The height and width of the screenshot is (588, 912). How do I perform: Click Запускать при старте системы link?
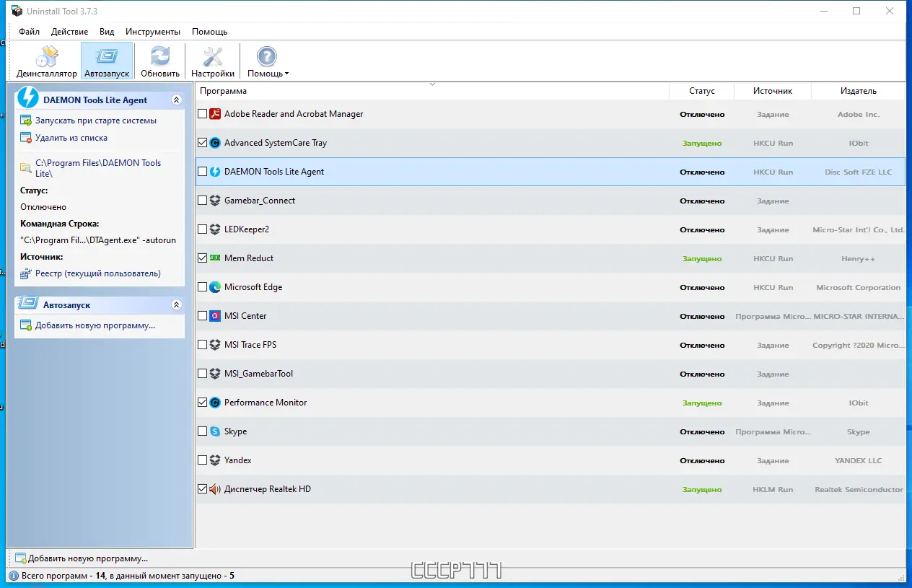pos(96,120)
